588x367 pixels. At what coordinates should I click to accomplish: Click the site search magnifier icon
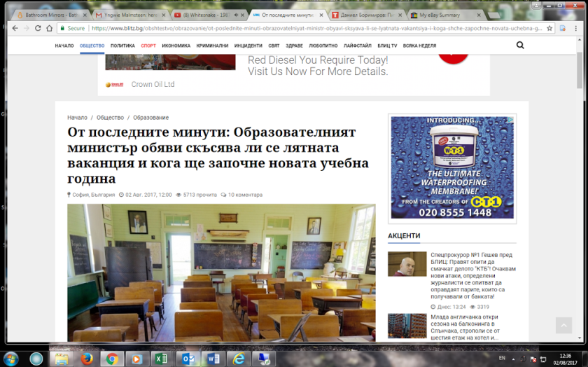click(x=520, y=46)
